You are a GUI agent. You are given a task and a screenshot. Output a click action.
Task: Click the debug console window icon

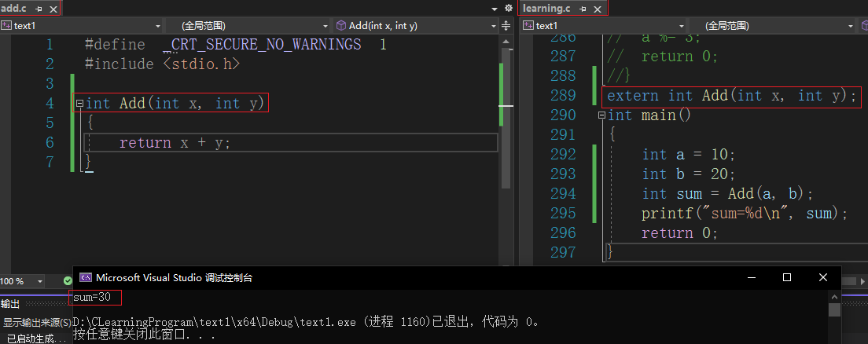click(x=85, y=277)
